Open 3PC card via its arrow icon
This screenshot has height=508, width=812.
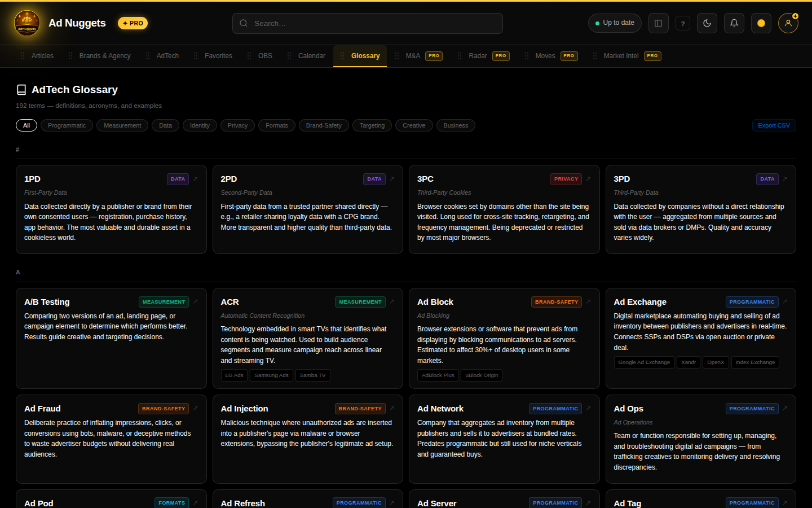point(588,179)
